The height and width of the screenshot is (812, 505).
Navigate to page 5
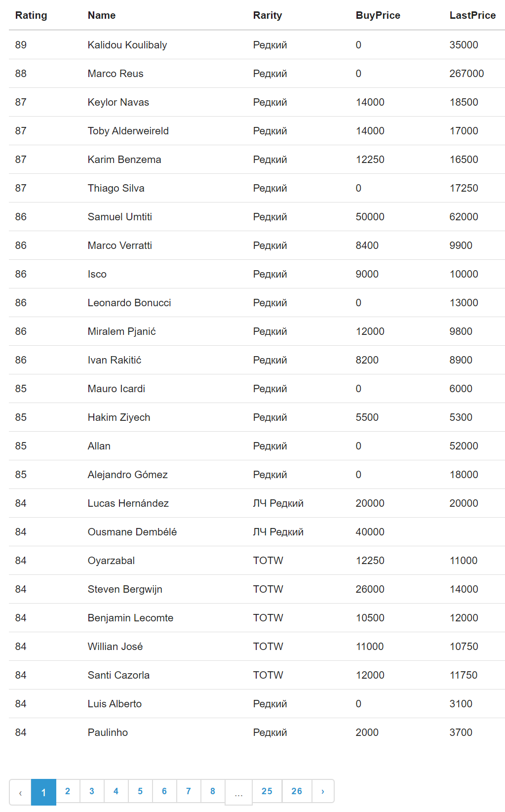(x=140, y=791)
